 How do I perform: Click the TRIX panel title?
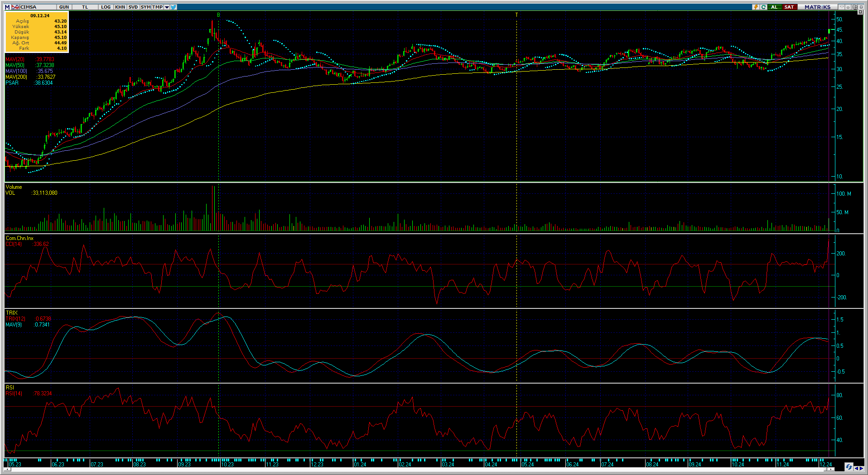coord(11,313)
